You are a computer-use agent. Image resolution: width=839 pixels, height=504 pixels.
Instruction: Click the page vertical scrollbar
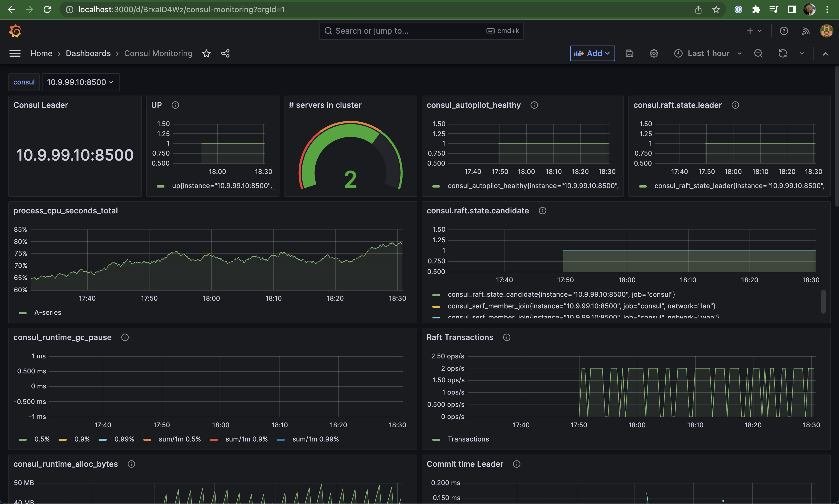(836, 136)
